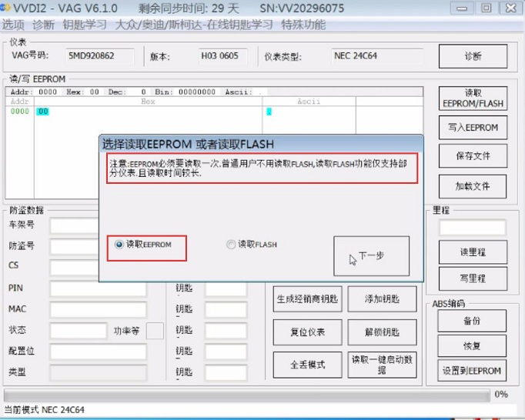Open the 诊断 menu item

[x=44, y=25]
